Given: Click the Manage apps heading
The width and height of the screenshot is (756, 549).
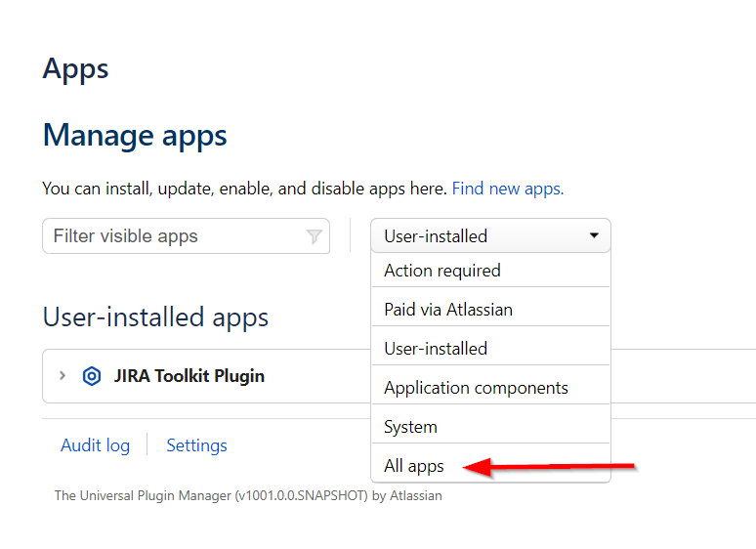Looking at the screenshot, I should point(135,136).
